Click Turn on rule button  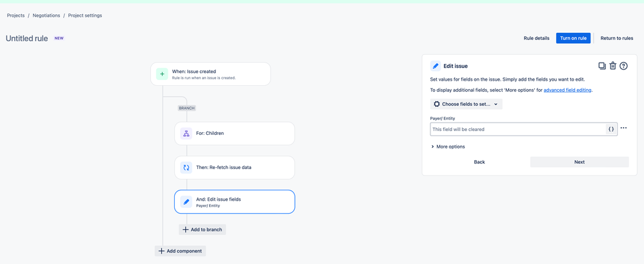point(574,38)
